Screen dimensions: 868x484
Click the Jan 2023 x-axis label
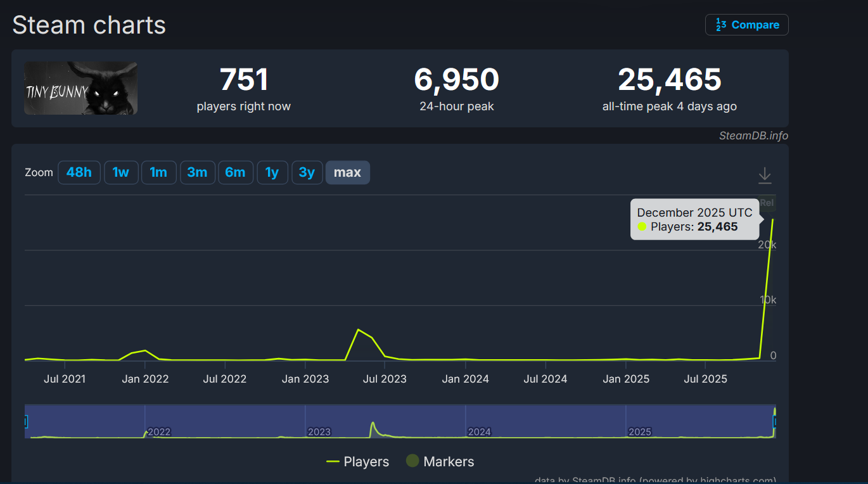305,379
